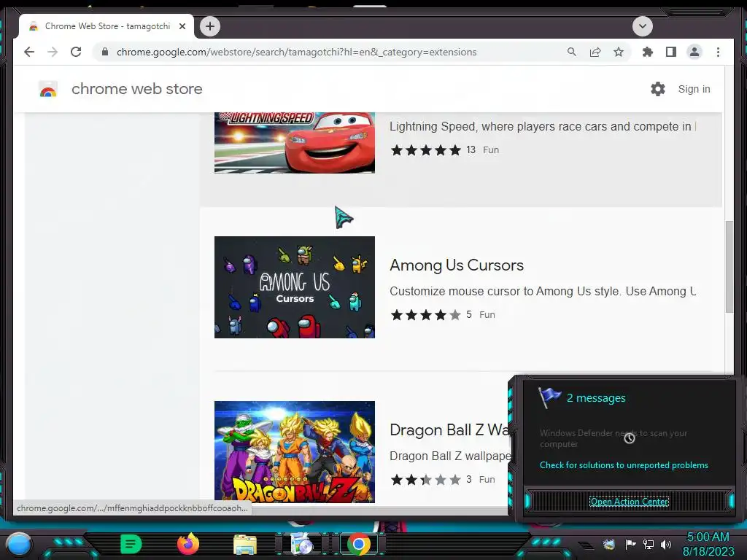Click the Action Center flag icon in popup
747x560 pixels.
click(550, 397)
